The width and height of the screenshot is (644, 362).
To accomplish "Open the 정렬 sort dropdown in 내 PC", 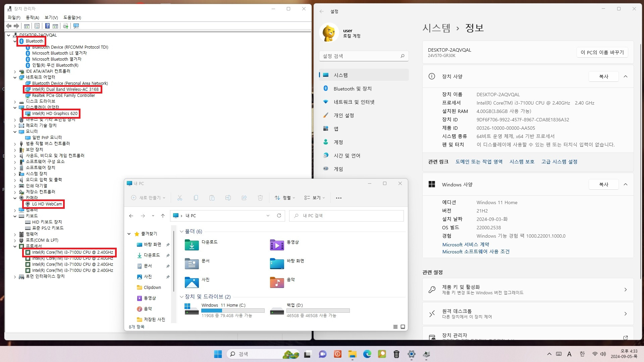I will pyautogui.click(x=285, y=198).
